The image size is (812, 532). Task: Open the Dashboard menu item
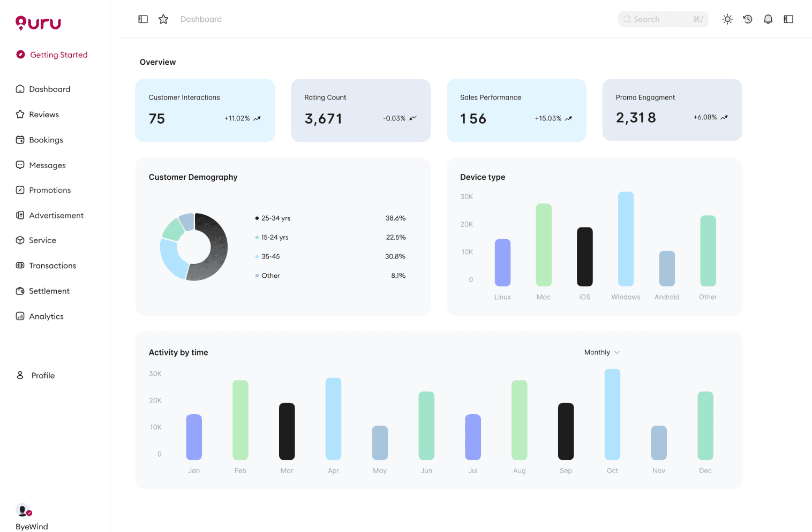click(x=50, y=89)
